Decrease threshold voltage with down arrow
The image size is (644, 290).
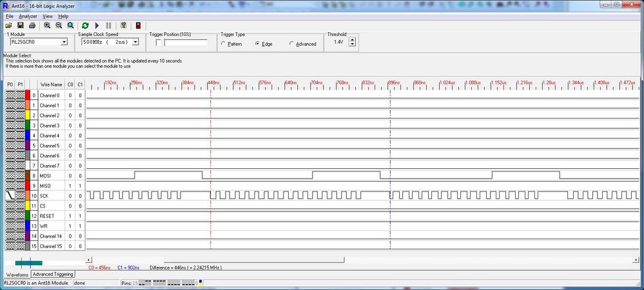[x=352, y=44]
